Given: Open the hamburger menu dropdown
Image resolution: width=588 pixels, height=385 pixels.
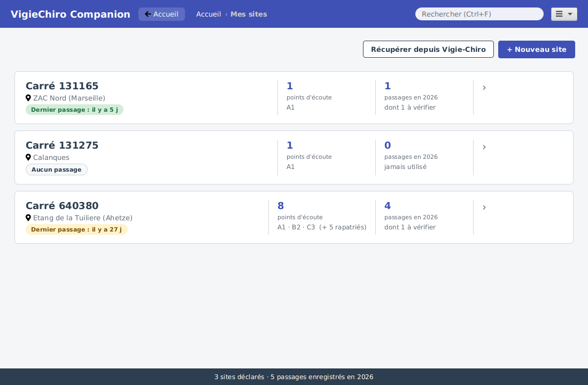Looking at the screenshot, I should point(563,14).
